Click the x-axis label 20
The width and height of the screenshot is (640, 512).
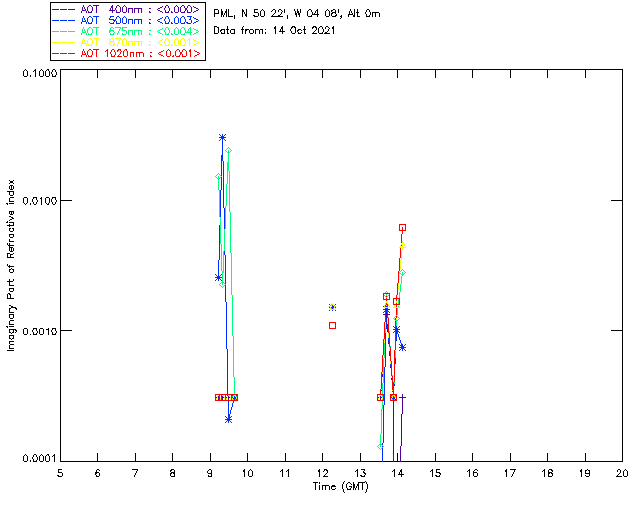click(x=622, y=473)
